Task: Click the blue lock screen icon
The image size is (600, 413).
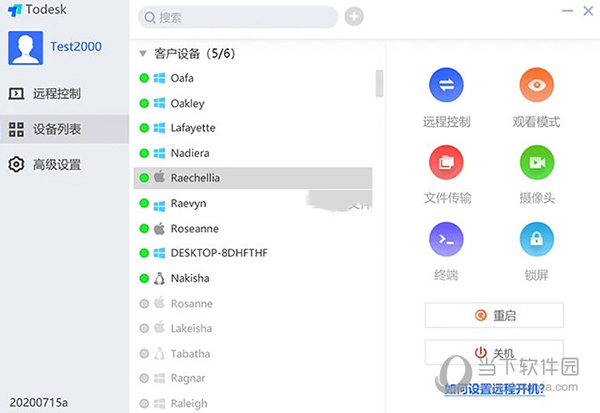Action: (536, 239)
